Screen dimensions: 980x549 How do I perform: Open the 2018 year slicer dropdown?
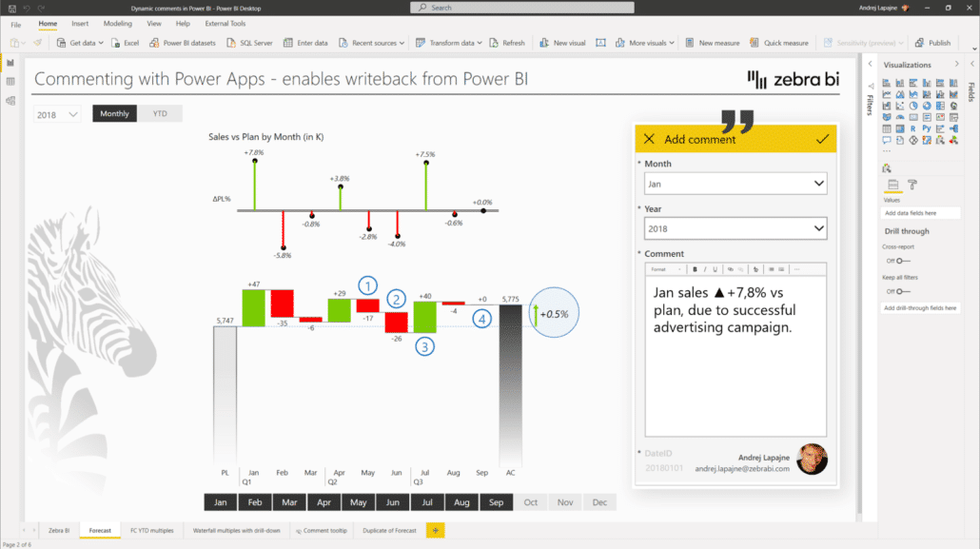(x=57, y=114)
